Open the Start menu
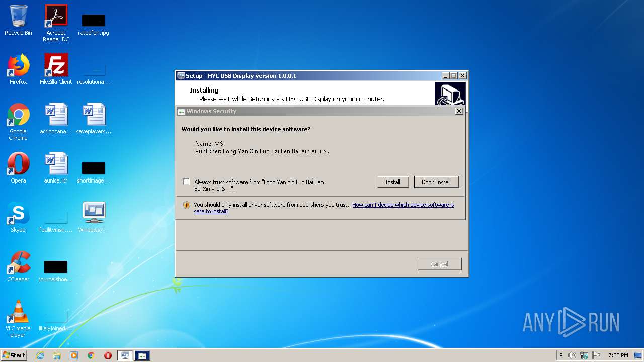This screenshot has width=644, height=362. (x=14, y=355)
